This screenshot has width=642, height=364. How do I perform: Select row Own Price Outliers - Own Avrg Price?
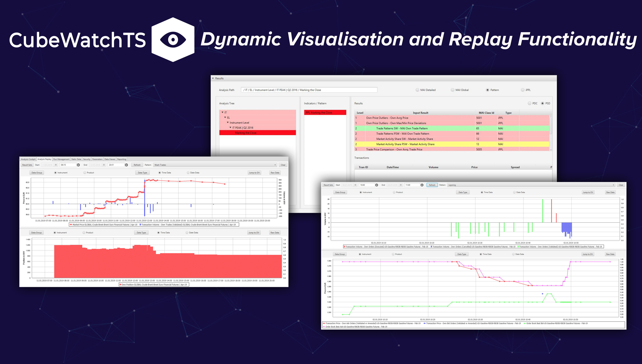tap(452, 118)
